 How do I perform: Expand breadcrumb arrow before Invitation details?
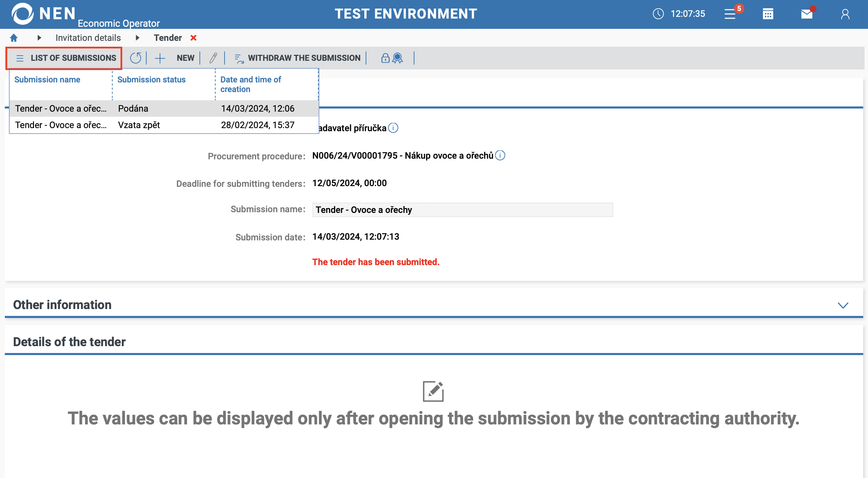pos(39,38)
